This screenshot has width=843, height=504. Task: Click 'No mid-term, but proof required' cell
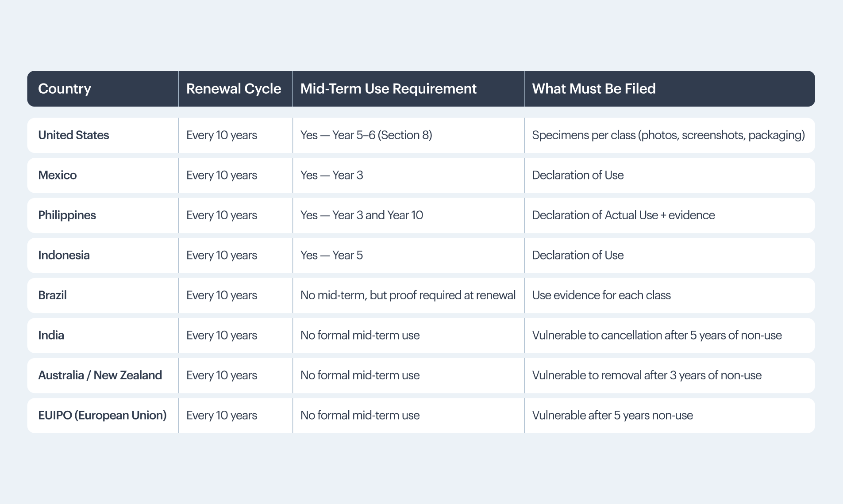[408, 295]
